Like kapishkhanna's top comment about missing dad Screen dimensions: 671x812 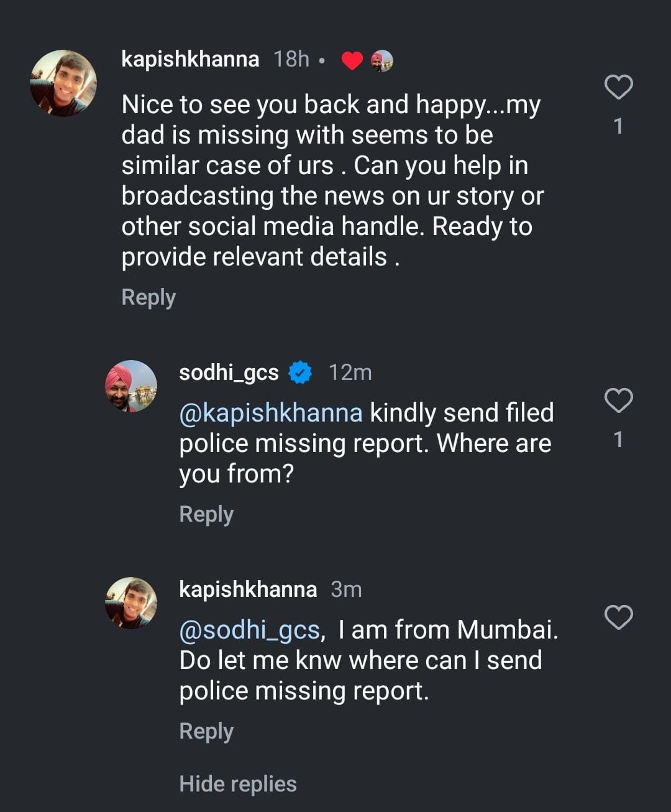pos(618,87)
